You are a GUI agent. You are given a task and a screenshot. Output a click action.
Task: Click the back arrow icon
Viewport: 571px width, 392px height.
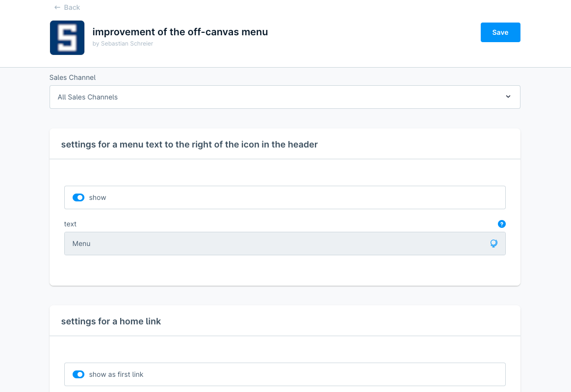point(57,7)
